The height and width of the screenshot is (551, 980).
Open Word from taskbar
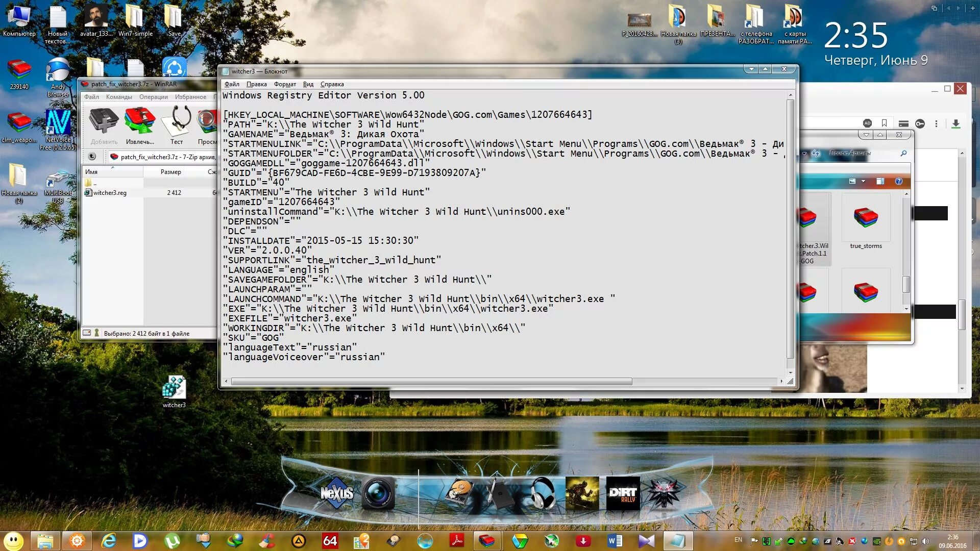tap(615, 541)
